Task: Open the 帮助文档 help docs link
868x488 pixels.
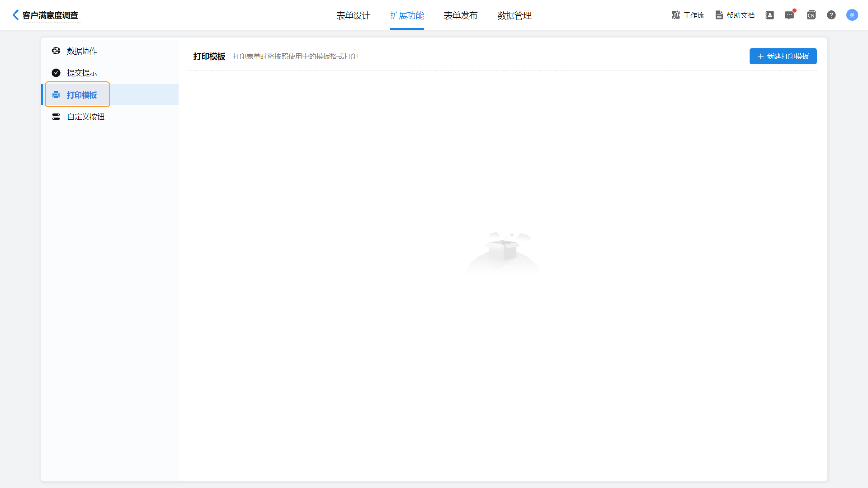Action: [740, 15]
